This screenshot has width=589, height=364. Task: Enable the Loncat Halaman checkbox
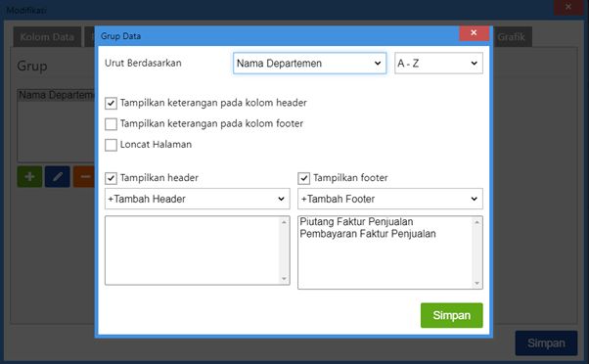[x=111, y=145]
